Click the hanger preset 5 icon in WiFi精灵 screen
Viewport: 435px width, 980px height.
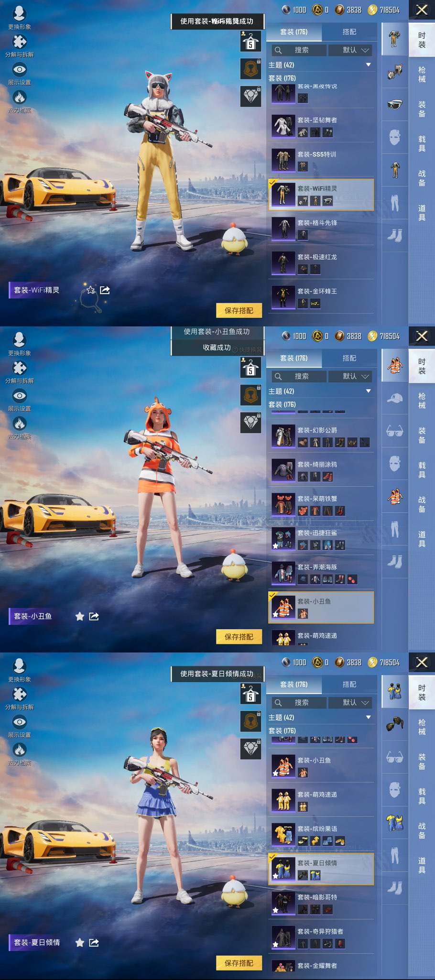250,41
